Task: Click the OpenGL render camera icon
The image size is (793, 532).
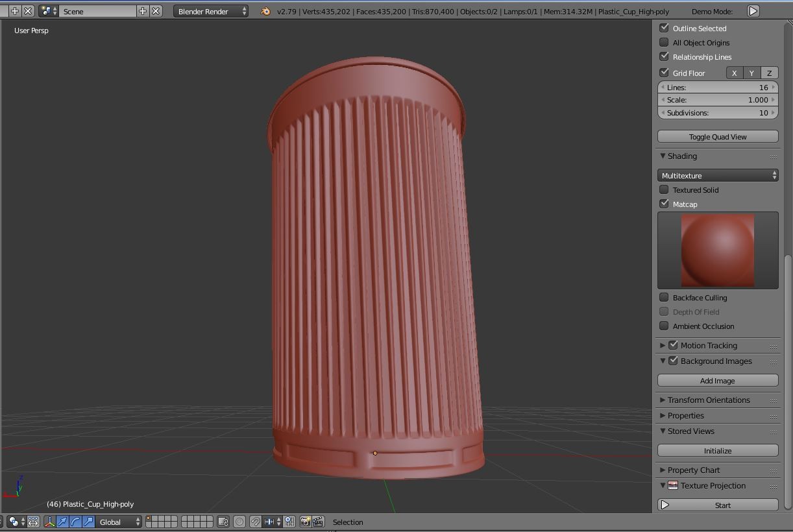Action: click(x=304, y=522)
